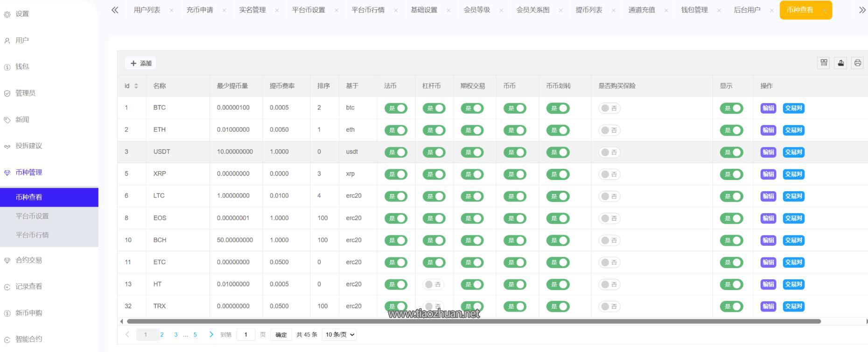Enable 杠杆币 switch for HT row
This screenshot has height=352, width=868.
tap(433, 284)
